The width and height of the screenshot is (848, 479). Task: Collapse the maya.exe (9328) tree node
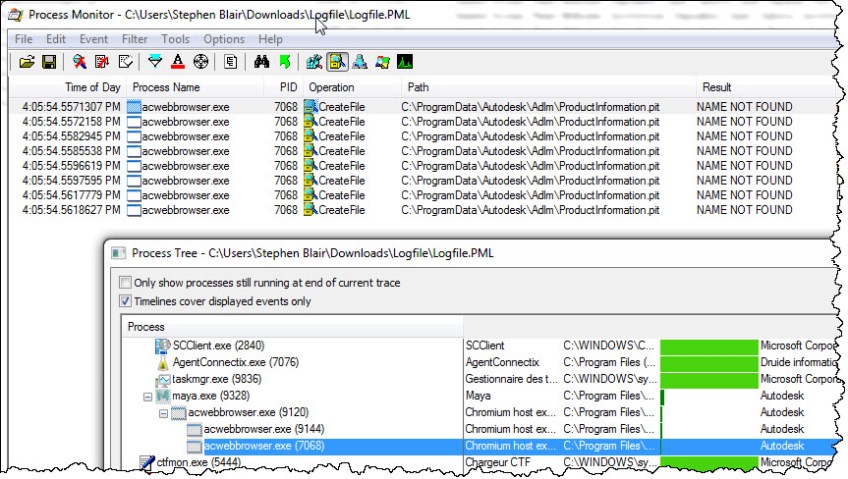pos(148,398)
